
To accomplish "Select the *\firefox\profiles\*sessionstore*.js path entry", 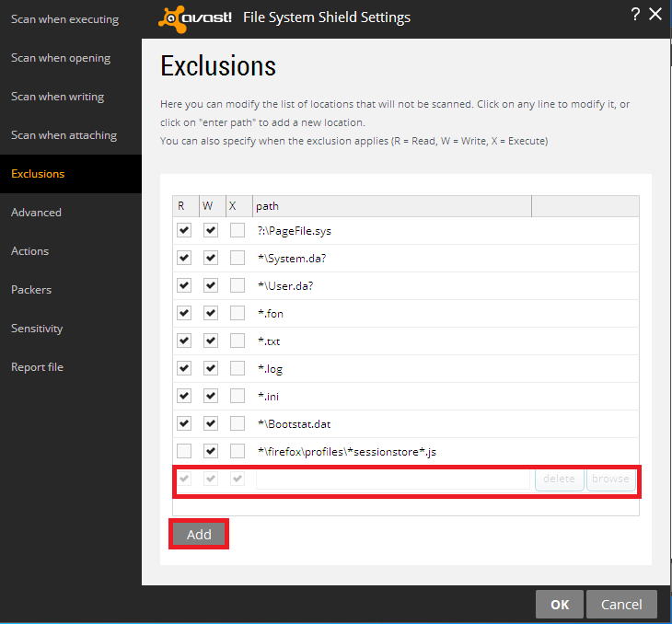I will click(x=347, y=452).
